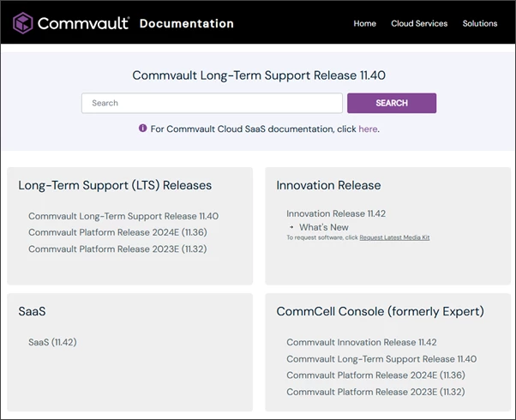Open the Innovation Release 11.42 link

click(331, 213)
